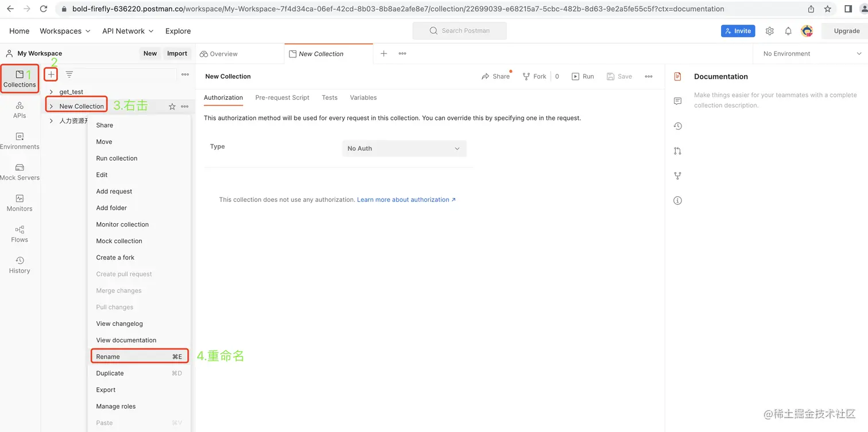Image resolution: width=868 pixels, height=432 pixels.
Task: Choose Rename in the context menu
Action: (139, 357)
